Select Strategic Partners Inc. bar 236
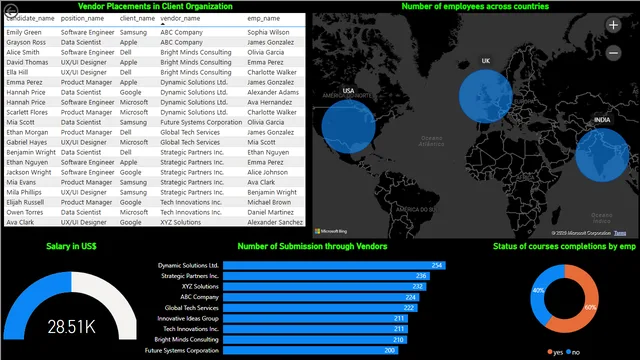The image size is (640, 360). pyautogui.click(x=327, y=276)
